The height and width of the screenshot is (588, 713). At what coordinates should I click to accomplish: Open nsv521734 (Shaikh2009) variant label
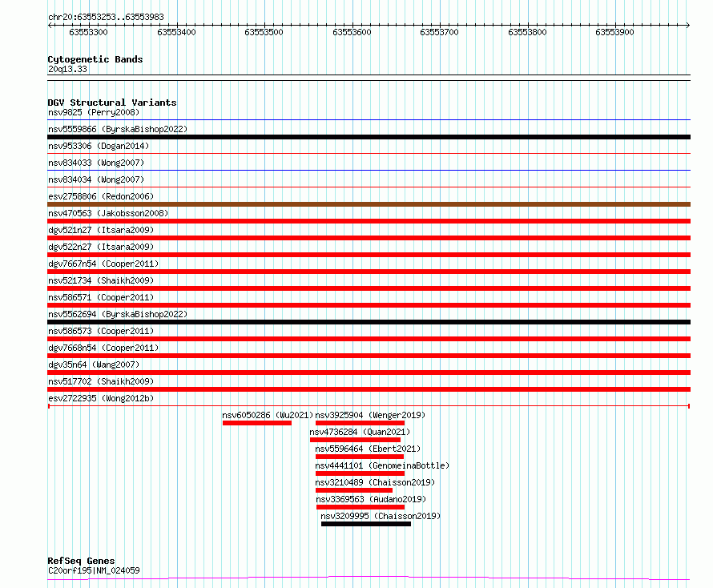tap(101, 280)
